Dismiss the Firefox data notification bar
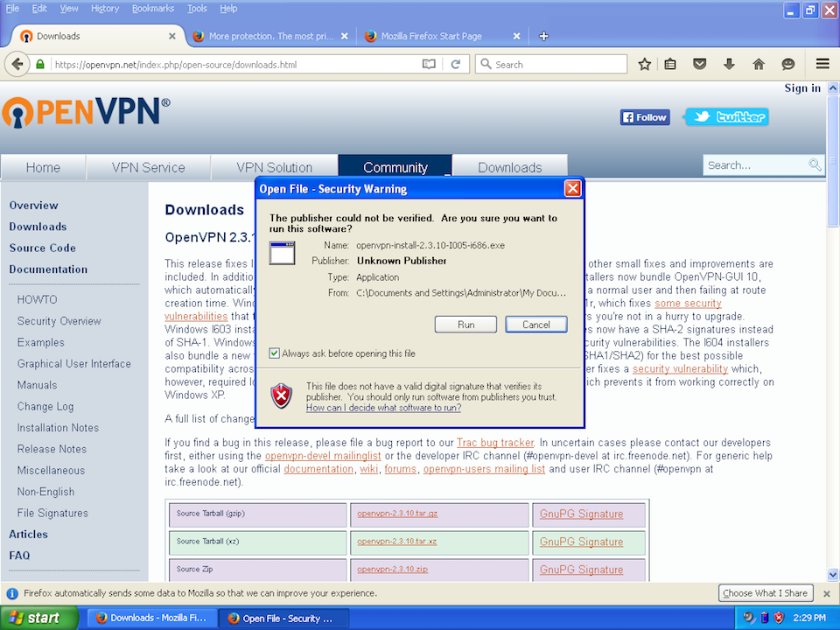840x630 pixels. pyautogui.click(x=827, y=593)
